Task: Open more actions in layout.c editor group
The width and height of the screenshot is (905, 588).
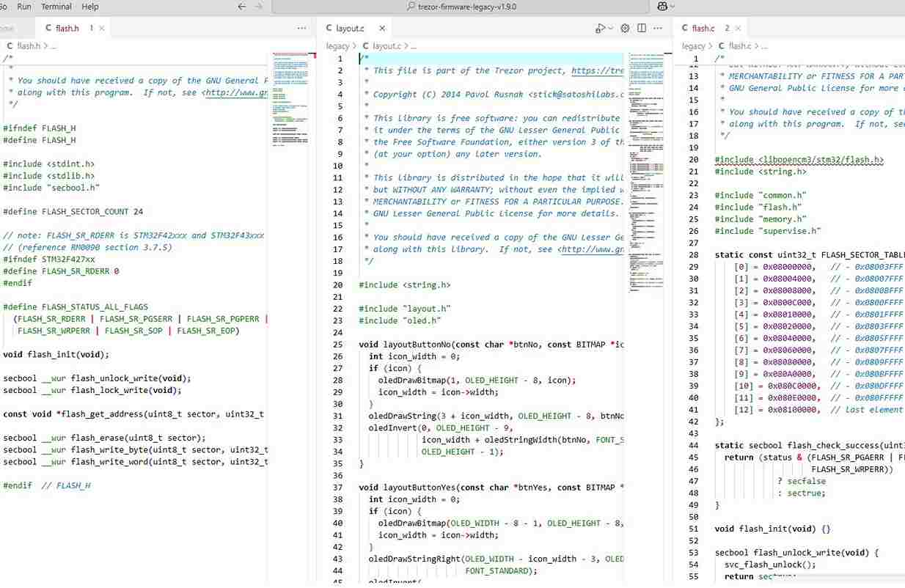Action: pos(658,29)
